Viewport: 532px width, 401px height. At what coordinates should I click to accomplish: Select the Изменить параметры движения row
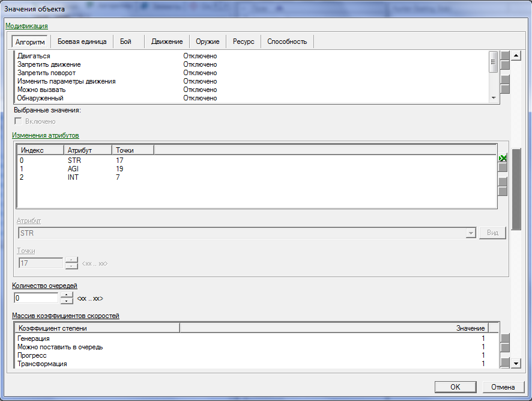252,81
